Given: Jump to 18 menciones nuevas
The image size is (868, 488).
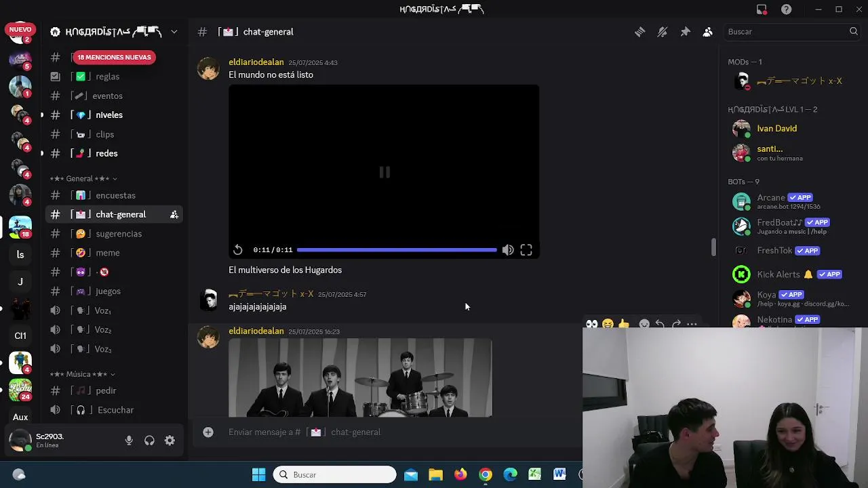Looking at the screenshot, I should coord(114,57).
